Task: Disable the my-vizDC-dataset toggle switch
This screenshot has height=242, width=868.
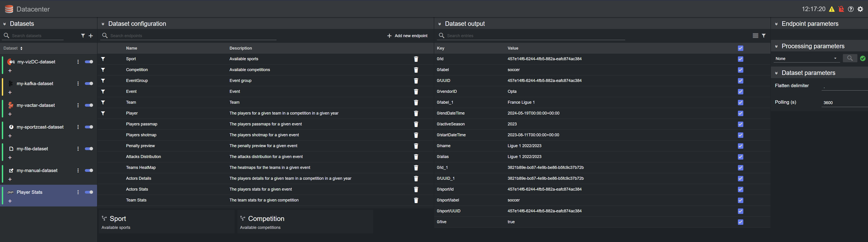Action: [x=89, y=62]
